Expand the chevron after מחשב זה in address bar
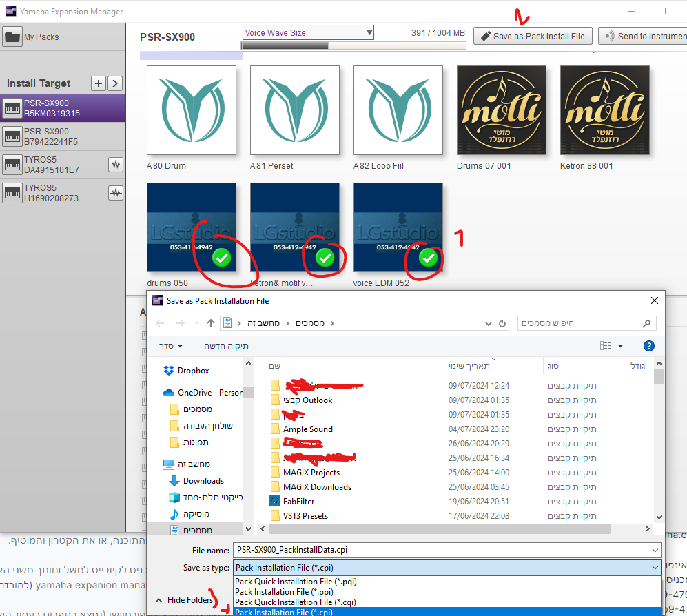This screenshot has height=616, width=687. click(287, 323)
